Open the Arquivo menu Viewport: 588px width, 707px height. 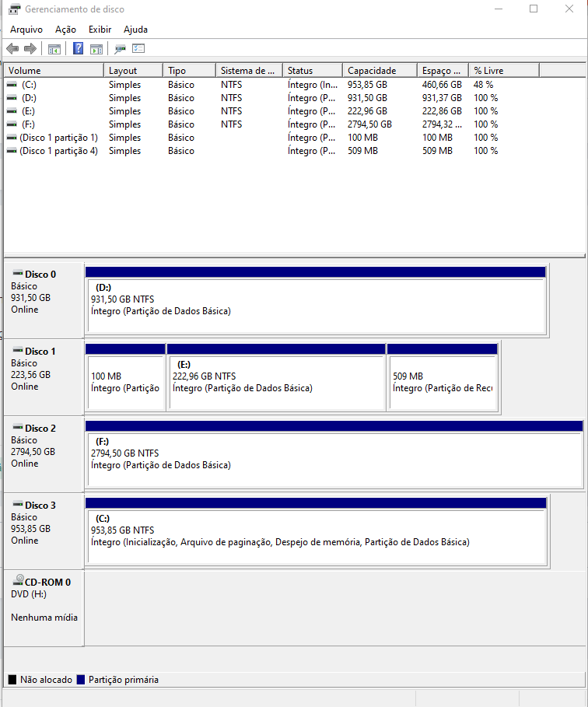click(x=26, y=30)
